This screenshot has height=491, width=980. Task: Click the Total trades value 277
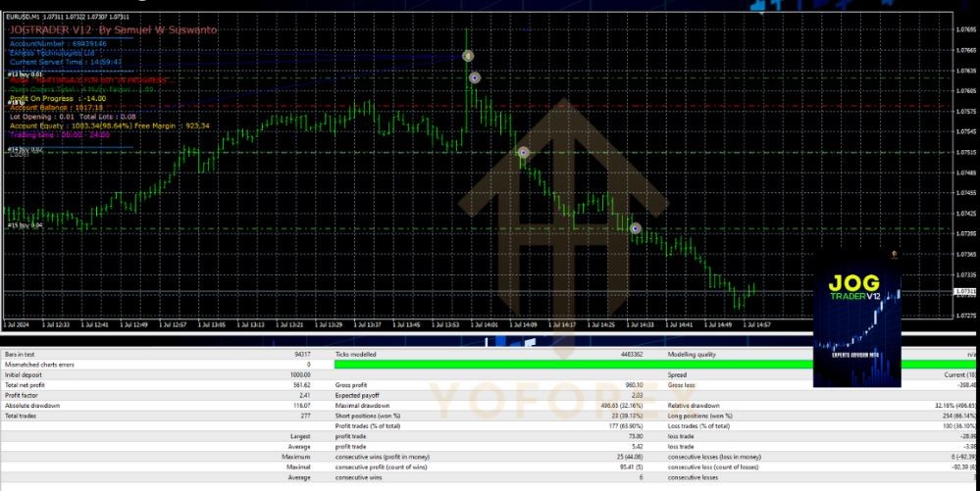click(x=306, y=417)
